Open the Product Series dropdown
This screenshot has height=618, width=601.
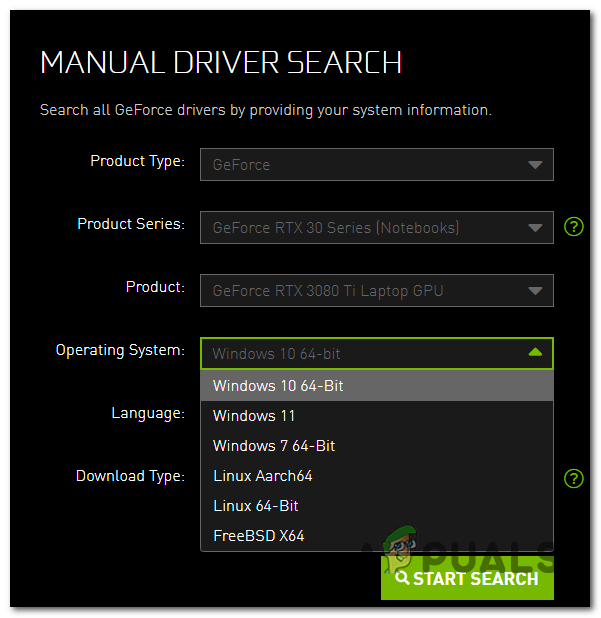click(x=376, y=227)
